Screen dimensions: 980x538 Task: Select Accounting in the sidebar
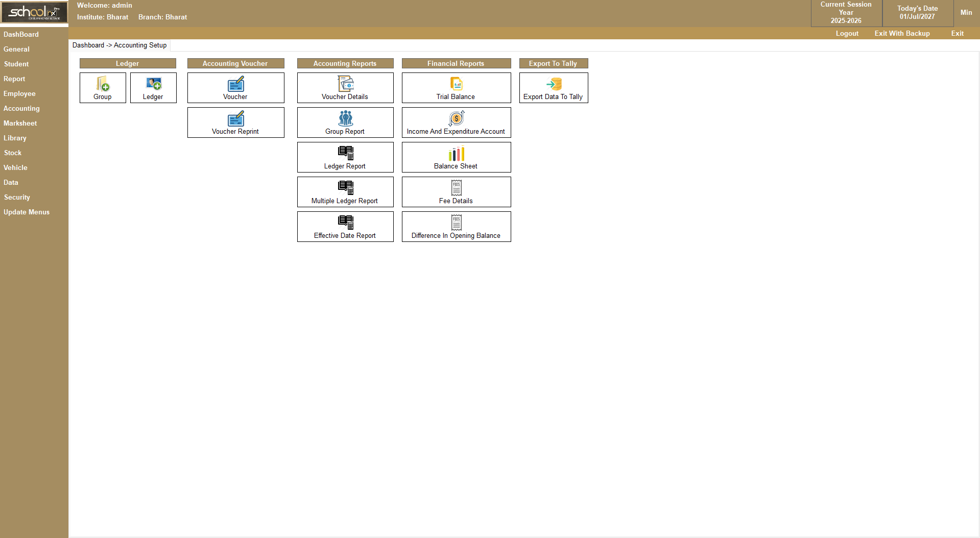click(x=21, y=108)
